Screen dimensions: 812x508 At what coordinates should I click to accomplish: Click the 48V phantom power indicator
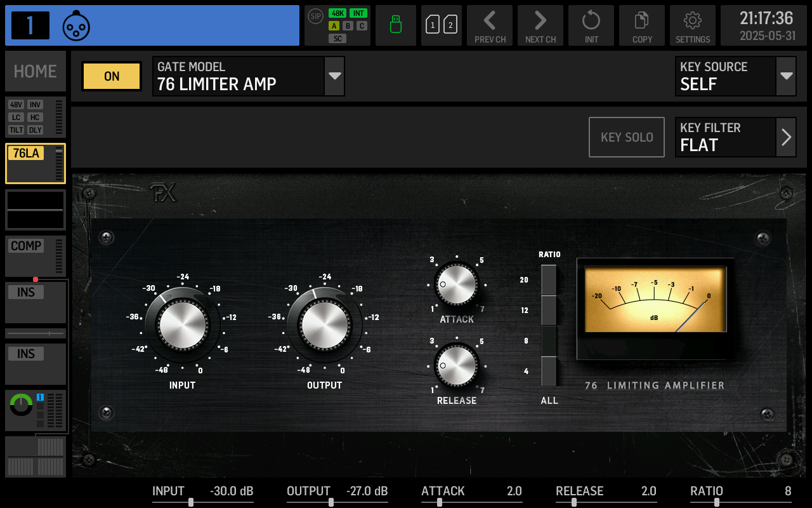coord(15,105)
